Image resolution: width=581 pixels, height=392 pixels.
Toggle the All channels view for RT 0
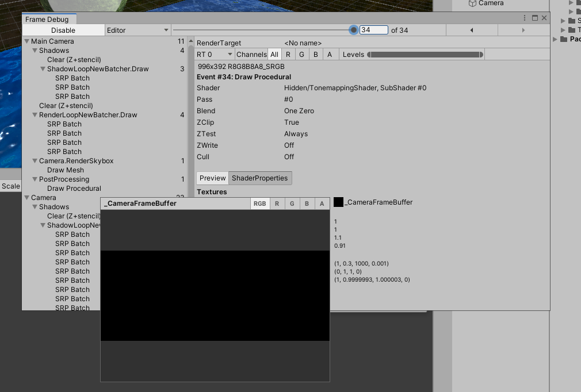tap(274, 54)
